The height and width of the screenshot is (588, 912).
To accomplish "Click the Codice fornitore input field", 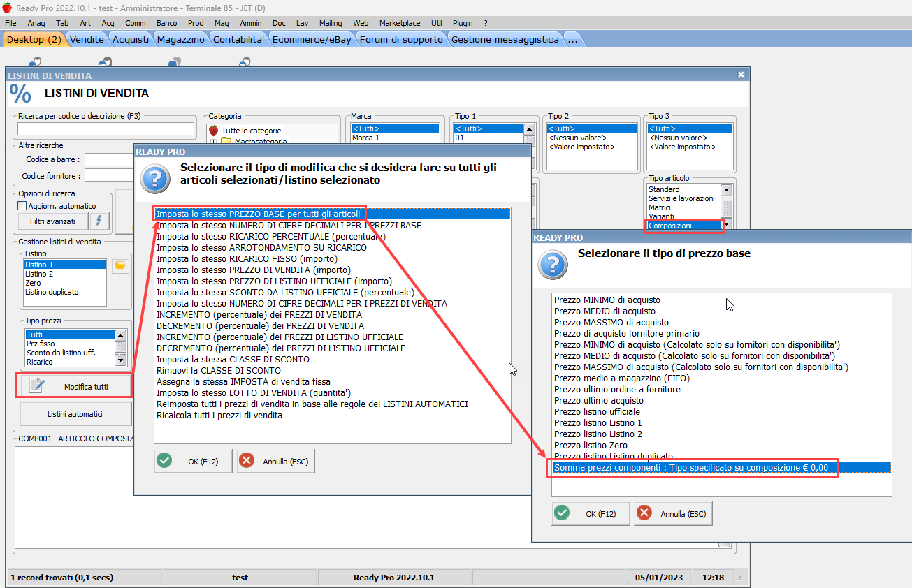I will pos(110,176).
